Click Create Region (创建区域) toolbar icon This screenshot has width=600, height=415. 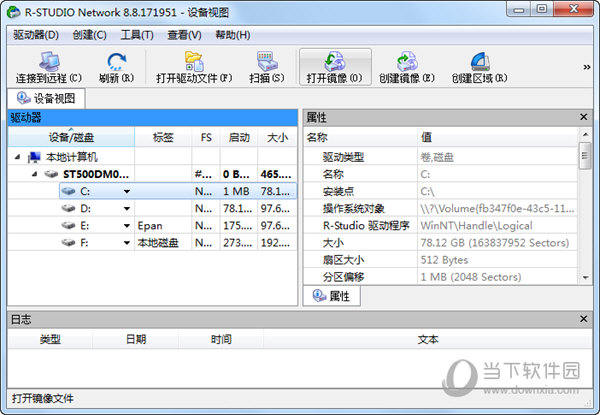point(480,61)
